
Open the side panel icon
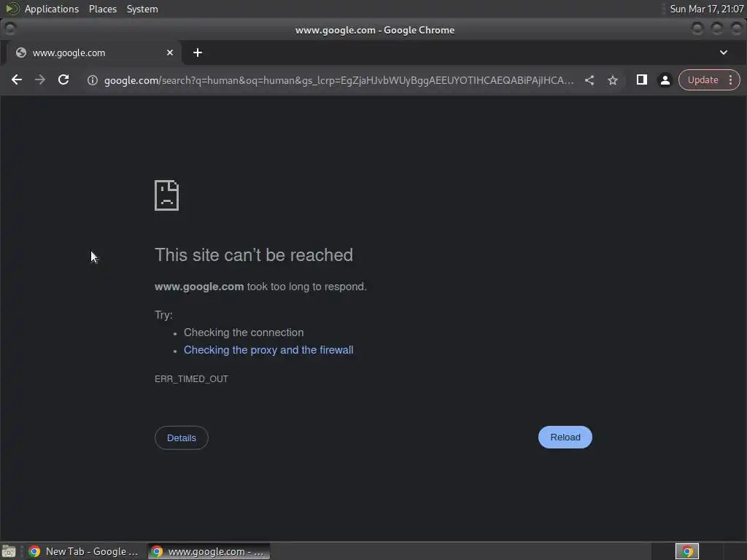coord(642,80)
